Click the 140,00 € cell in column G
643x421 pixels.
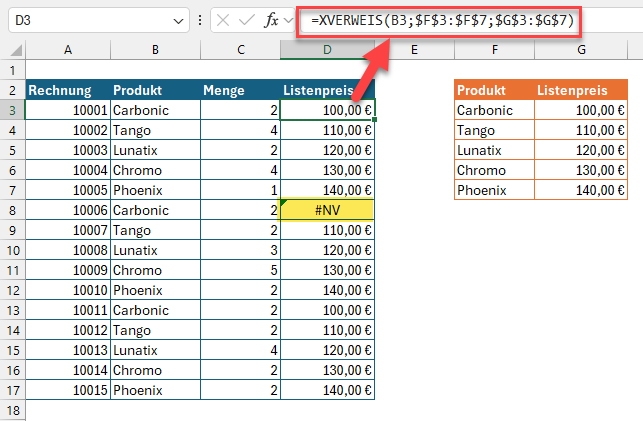(x=581, y=190)
